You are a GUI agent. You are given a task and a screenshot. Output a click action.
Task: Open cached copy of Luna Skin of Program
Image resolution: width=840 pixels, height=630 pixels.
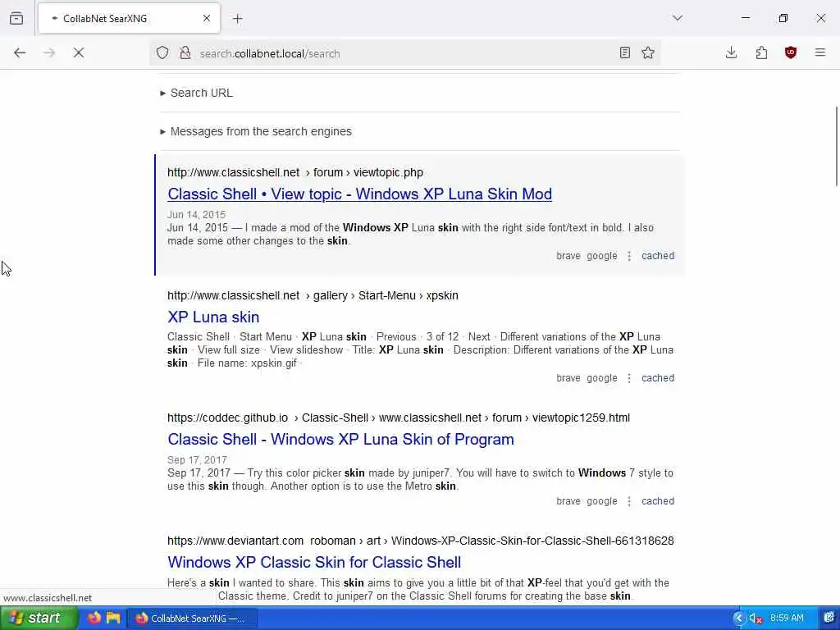658,501
